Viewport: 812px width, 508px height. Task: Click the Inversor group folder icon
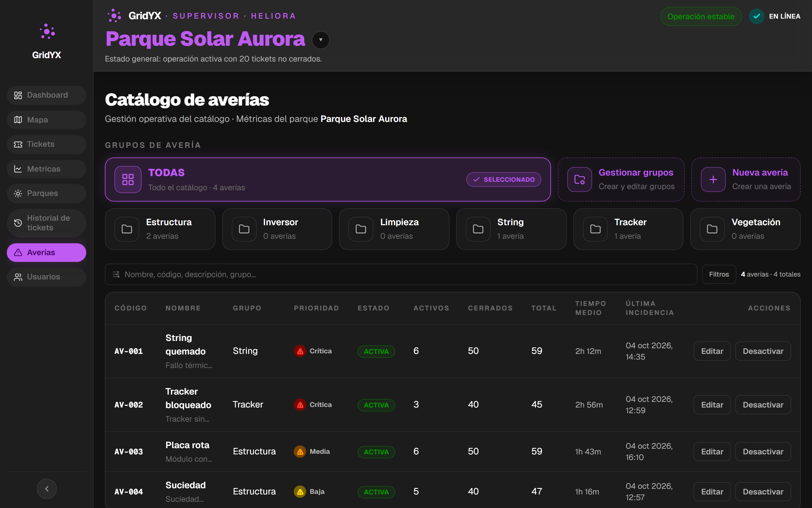244,229
